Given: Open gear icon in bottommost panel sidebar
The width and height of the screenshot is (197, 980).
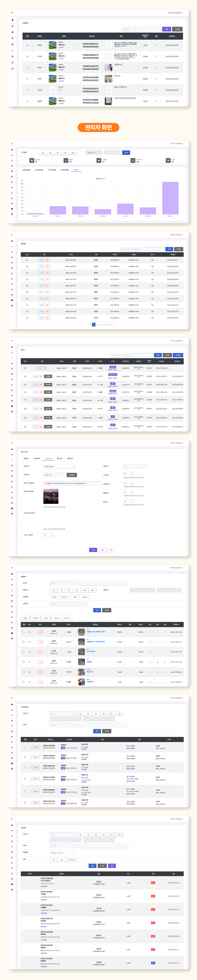Looking at the screenshot, I should click(12, 889).
